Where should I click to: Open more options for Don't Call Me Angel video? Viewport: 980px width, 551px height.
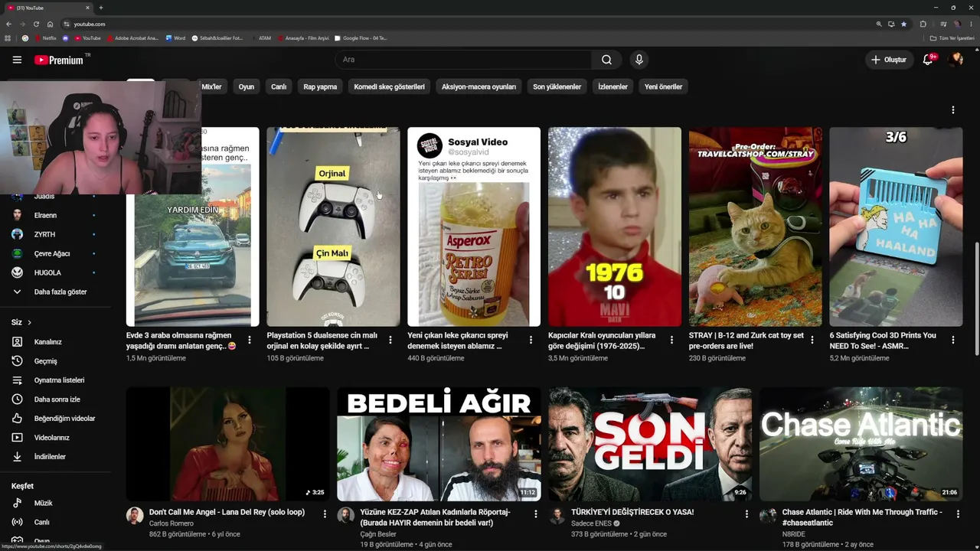tap(325, 514)
